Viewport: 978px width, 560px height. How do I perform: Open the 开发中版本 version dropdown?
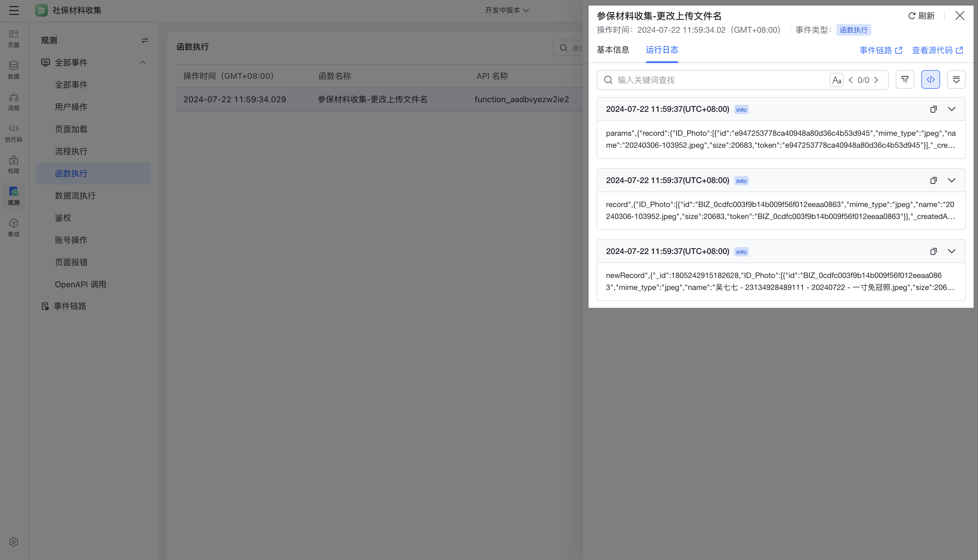(x=507, y=11)
